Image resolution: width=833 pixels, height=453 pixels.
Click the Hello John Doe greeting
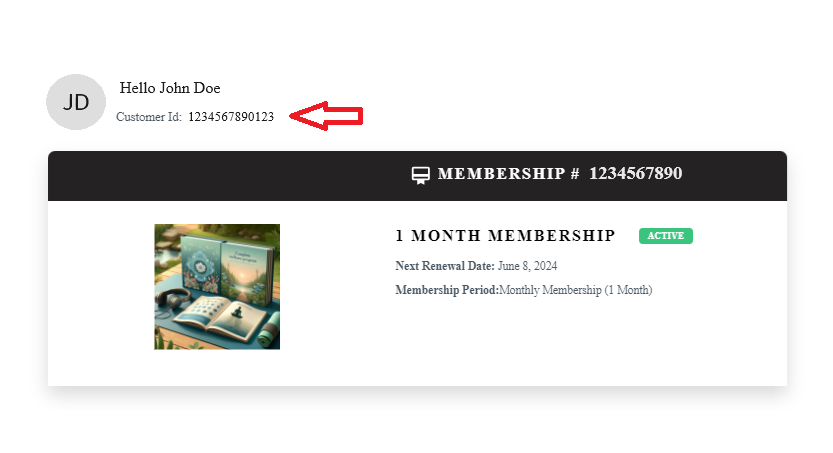click(x=170, y=88)
